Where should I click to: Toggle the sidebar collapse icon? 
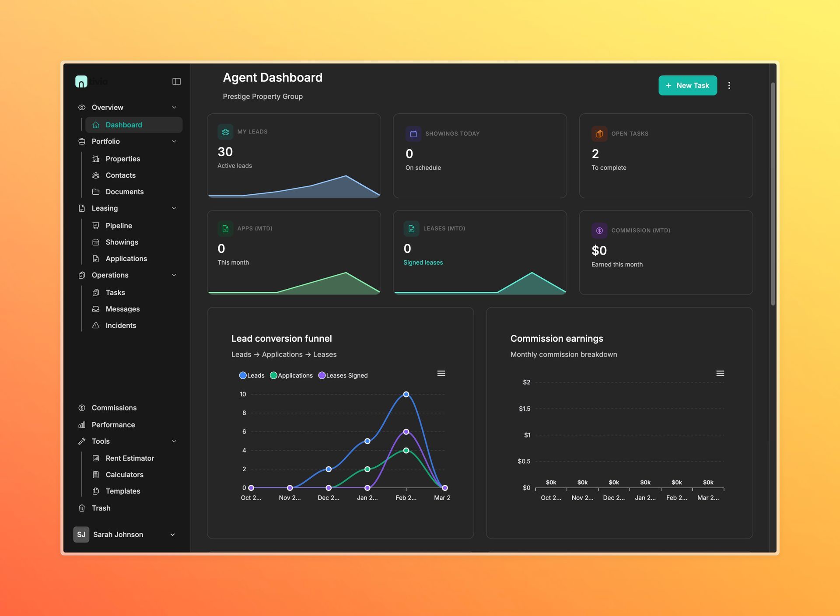[x=176, y=81]
